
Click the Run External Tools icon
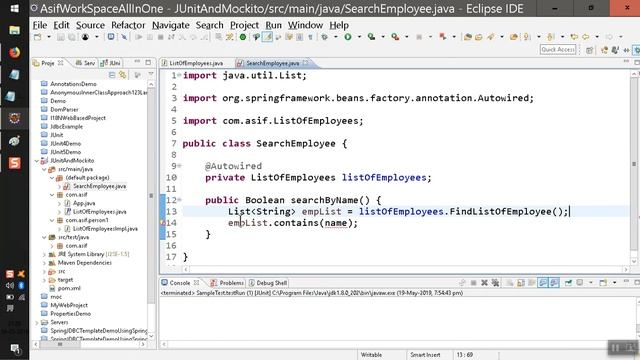point(395,37)
